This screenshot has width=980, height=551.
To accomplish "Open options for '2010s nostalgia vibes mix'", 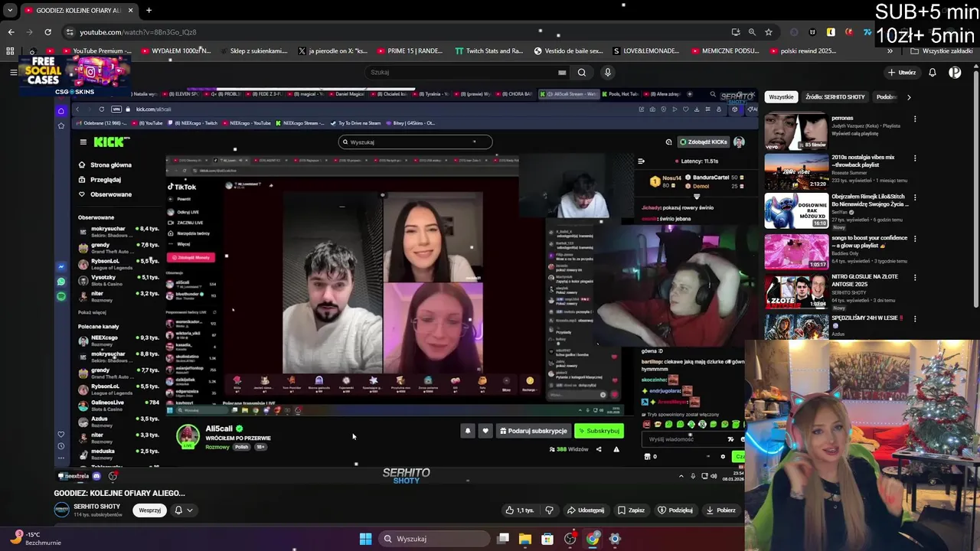I will [915, 158].
